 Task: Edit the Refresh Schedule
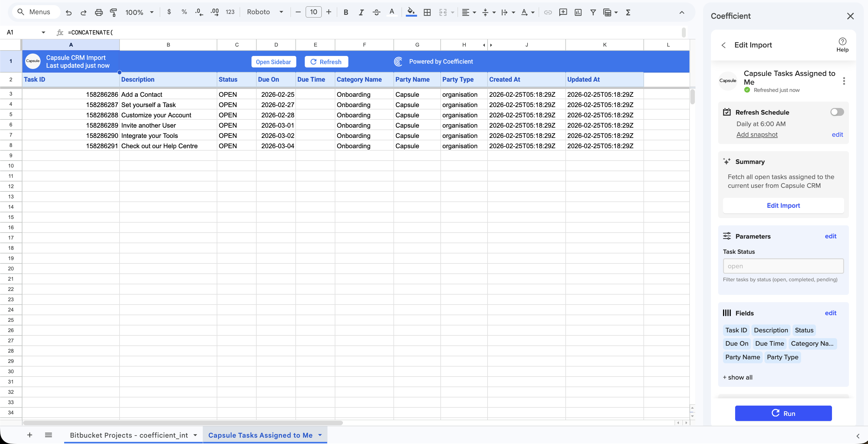[x=837, y=135]
